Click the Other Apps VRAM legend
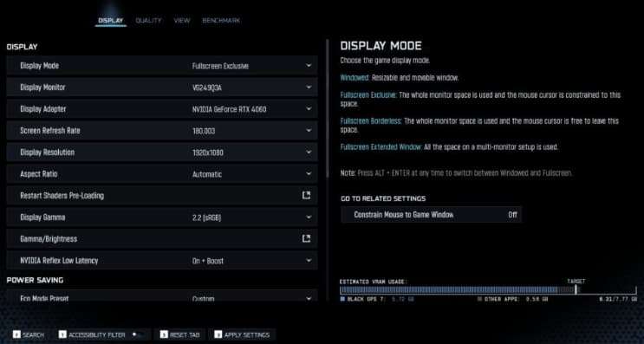The width and height of the screenshot is (644, 344). [x=512, y=299]
